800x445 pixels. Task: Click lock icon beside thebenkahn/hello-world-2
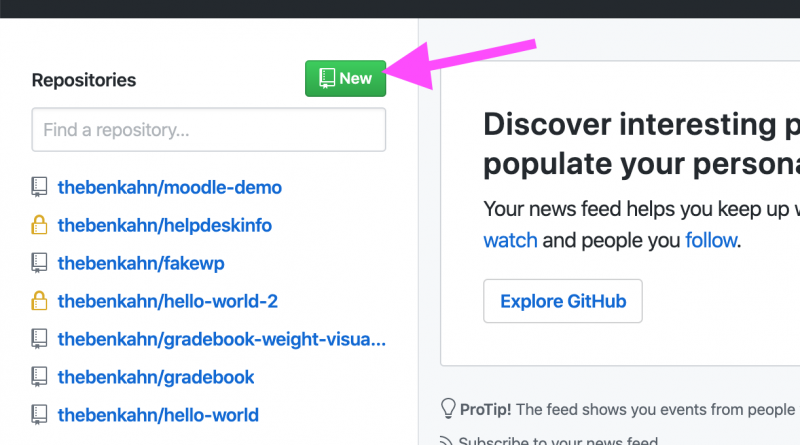[39, 301]
